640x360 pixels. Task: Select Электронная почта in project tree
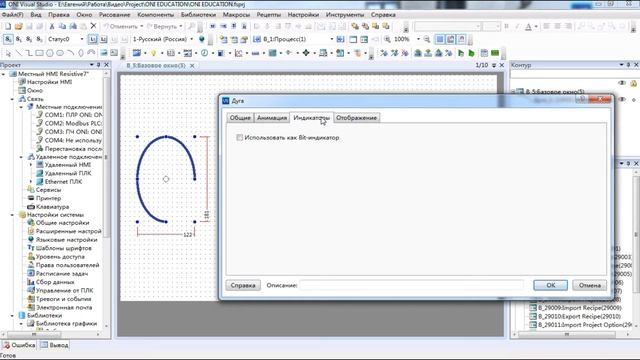pyautogui.click(x=64, y=307)
